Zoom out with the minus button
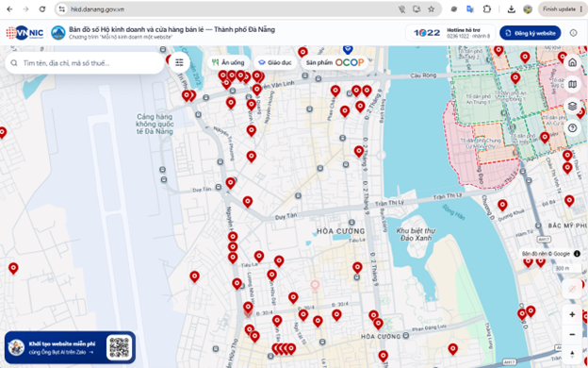The width and height of the screenshot is (588, 368). [572, 334]
